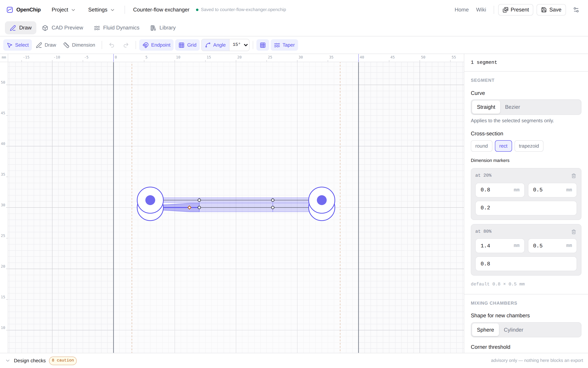Screen dimensions: 588x368
Task: Click the "Dimension markers" heading
Action: (x=490, y=161)
